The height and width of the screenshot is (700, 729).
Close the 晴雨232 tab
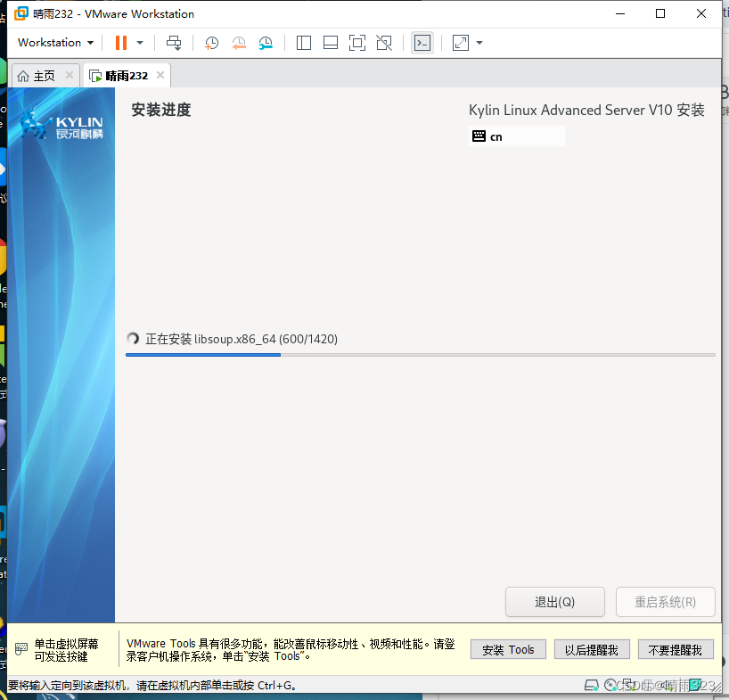tap(160, 75)
